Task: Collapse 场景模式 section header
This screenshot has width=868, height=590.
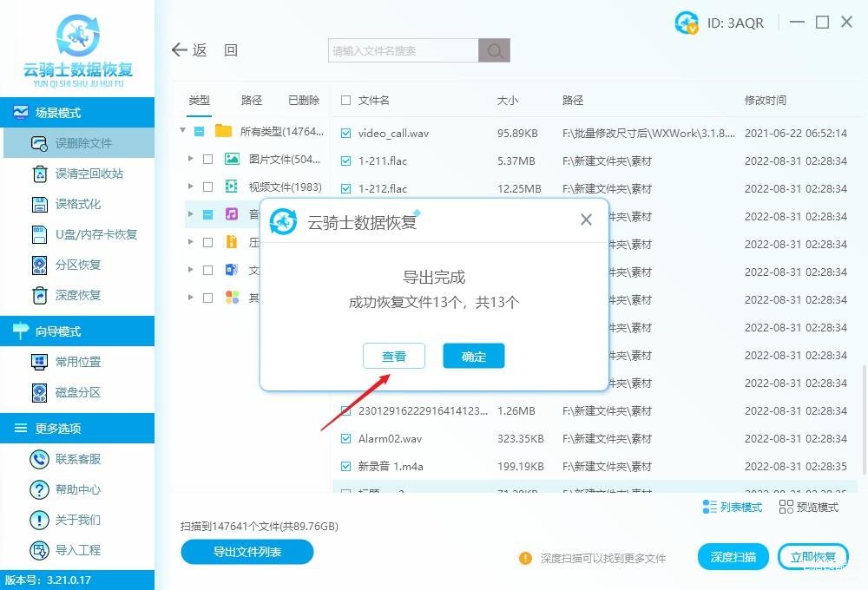Action: tap(77, 113)
